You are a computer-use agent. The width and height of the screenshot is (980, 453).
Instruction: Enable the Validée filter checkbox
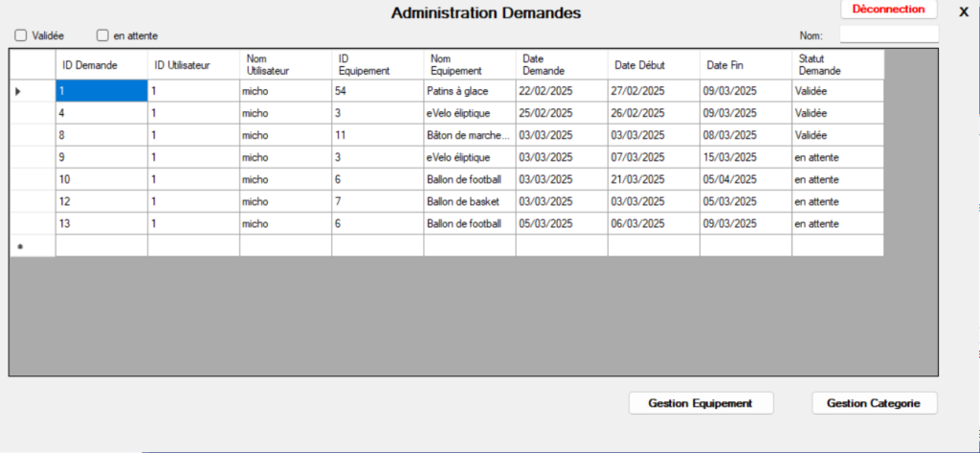21,35
